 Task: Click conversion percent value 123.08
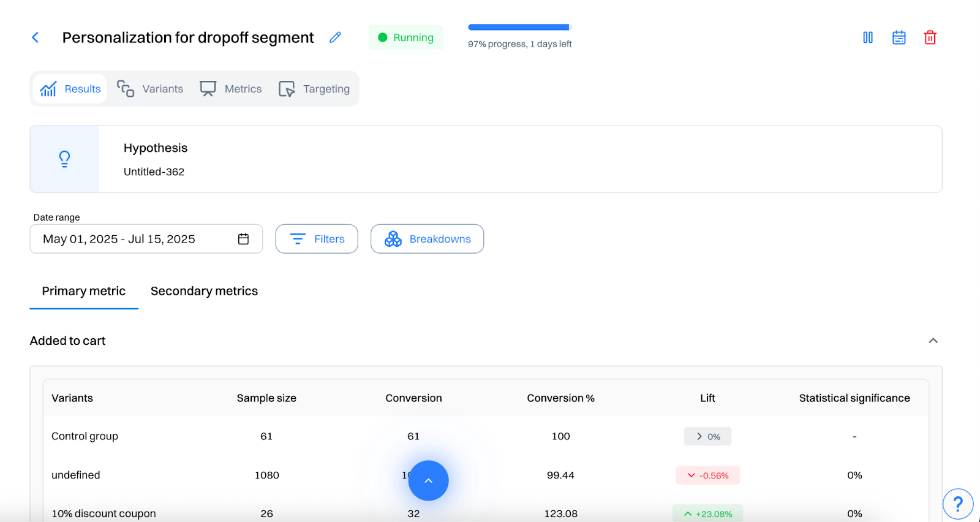pos(560,513)
